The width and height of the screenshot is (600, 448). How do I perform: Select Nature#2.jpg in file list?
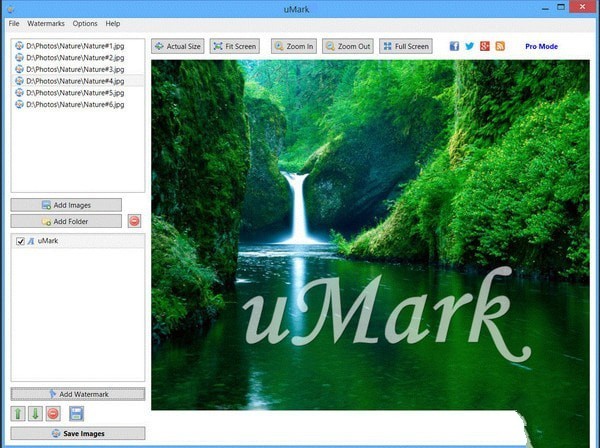[78, 58]
